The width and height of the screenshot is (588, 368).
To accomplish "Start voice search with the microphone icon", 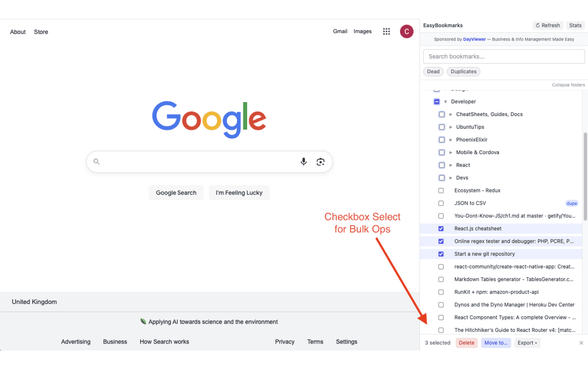I will click(304, 161).
